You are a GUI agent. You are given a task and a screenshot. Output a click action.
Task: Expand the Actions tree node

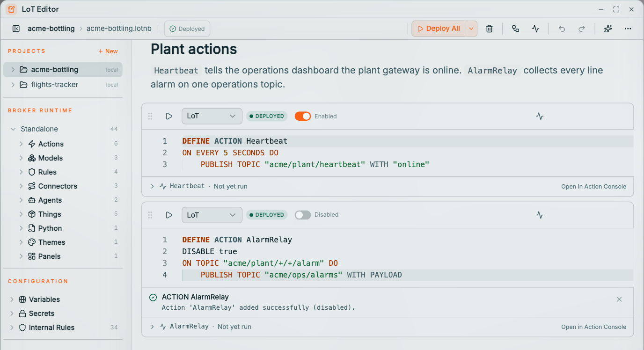(x=22, y=144)
